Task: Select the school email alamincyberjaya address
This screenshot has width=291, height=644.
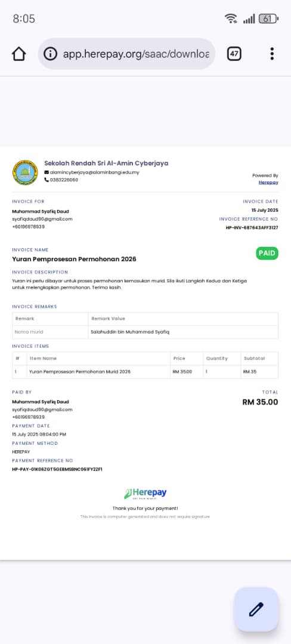Action: pyautogui.click(x=94, y=172)
